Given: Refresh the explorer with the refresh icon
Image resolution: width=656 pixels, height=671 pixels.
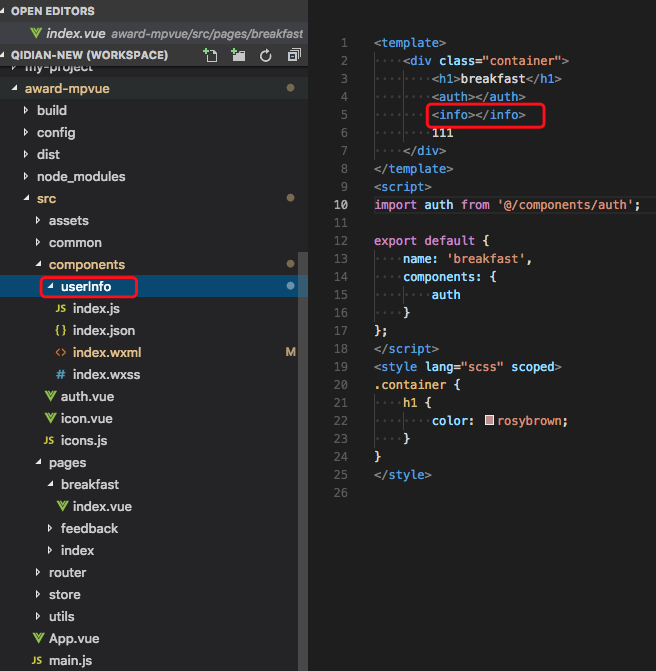Looking at the screenshot, I should tap(266, 55).
